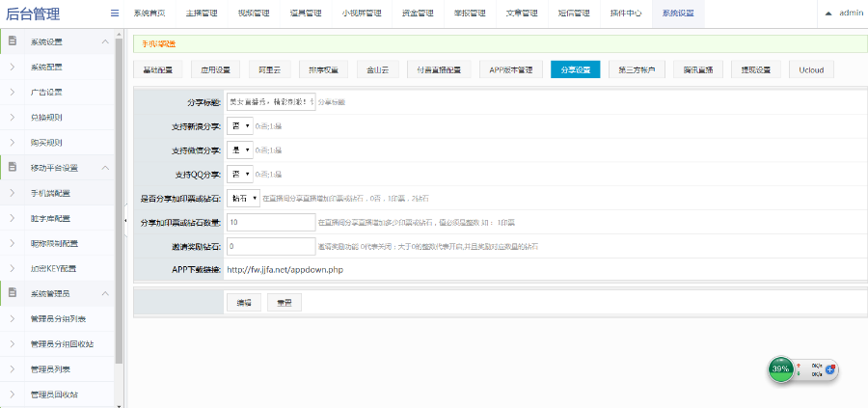Collapse the 系统设置 sidebar group chevron
Image resolution: width=868 pixels, height=408 pixels.
point(105,41)
